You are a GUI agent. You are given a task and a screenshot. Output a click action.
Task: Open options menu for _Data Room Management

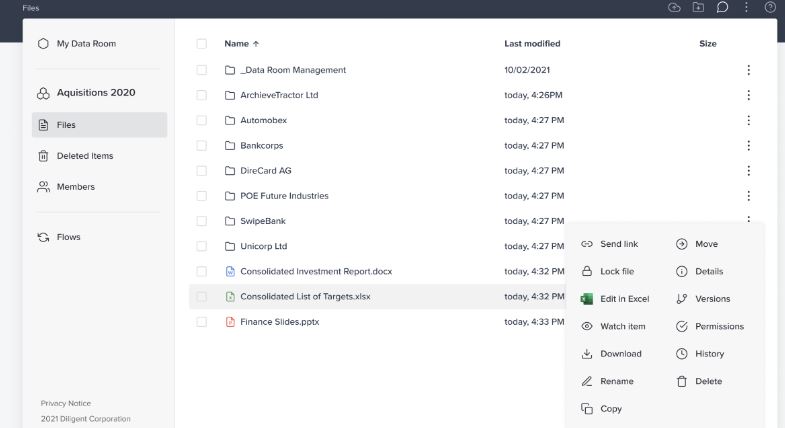click(x=748, y=70)
